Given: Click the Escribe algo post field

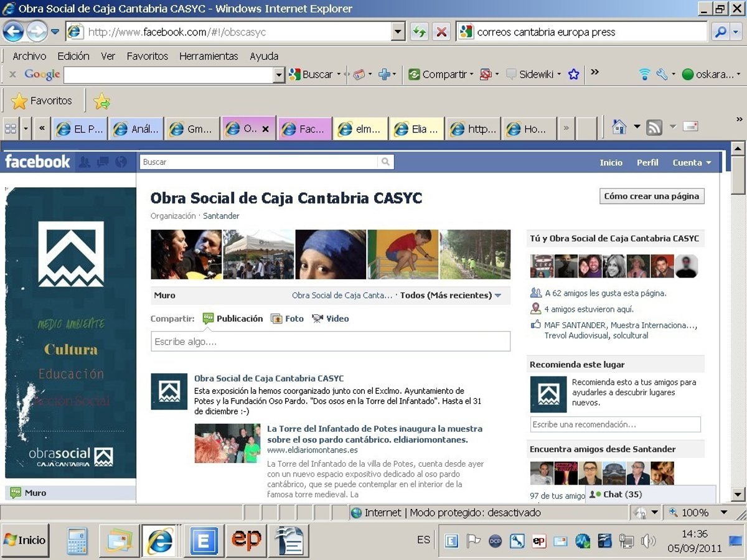Looking at the screenshot, I should point(331,342).
